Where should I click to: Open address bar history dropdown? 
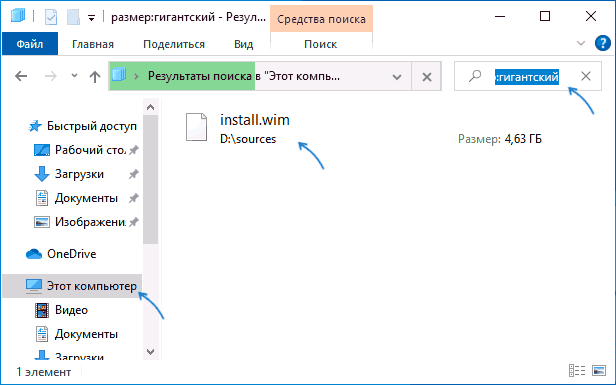click(397, 76)
